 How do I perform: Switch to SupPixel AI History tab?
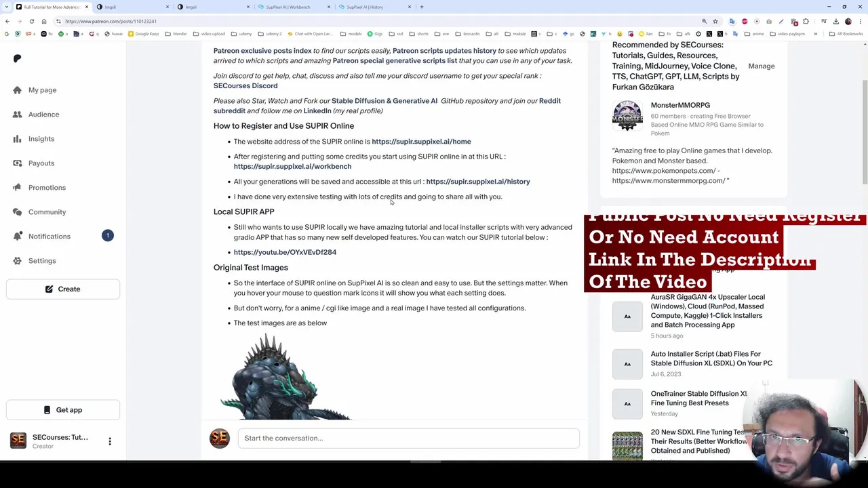pyautogui.click(x=366, y=7)
